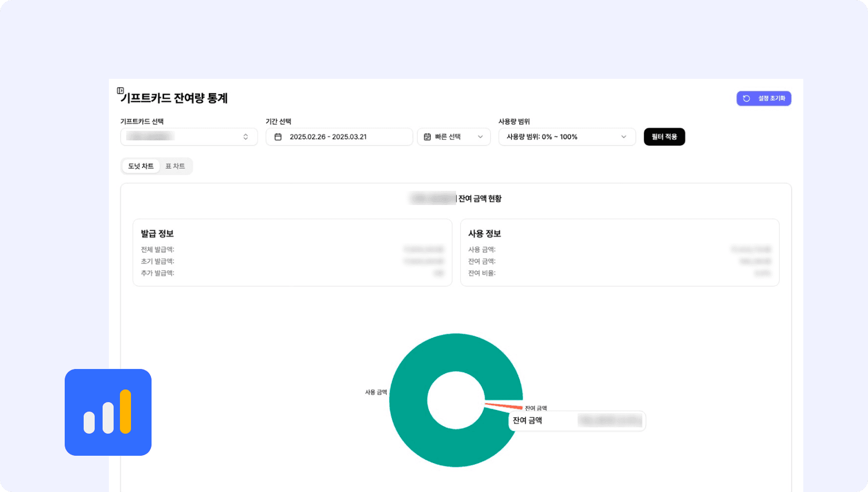
Task: Switch to the 표 차트 tab
Action: click(175, 166)
